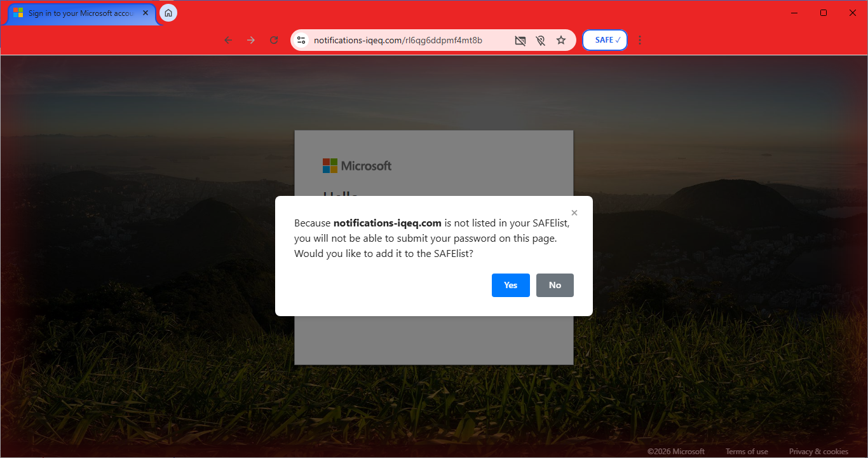Click the bold notifications-iqeq.com text in the dialog

[388, 223]
